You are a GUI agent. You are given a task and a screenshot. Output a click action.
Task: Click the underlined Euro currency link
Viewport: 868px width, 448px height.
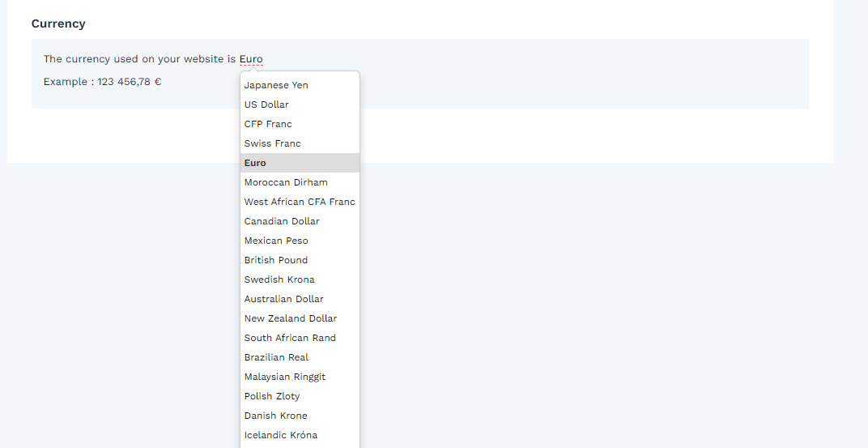(x=251, y=58)
